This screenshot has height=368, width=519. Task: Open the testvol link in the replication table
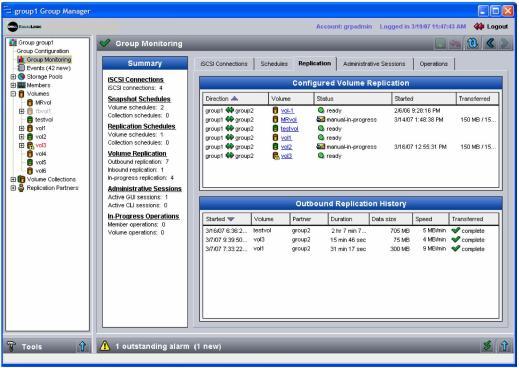tap(289, 129)
